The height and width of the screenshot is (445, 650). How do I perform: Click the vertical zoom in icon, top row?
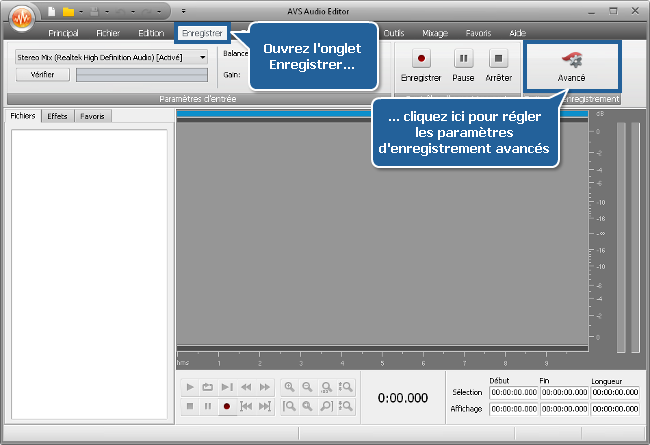click(345, 387)
